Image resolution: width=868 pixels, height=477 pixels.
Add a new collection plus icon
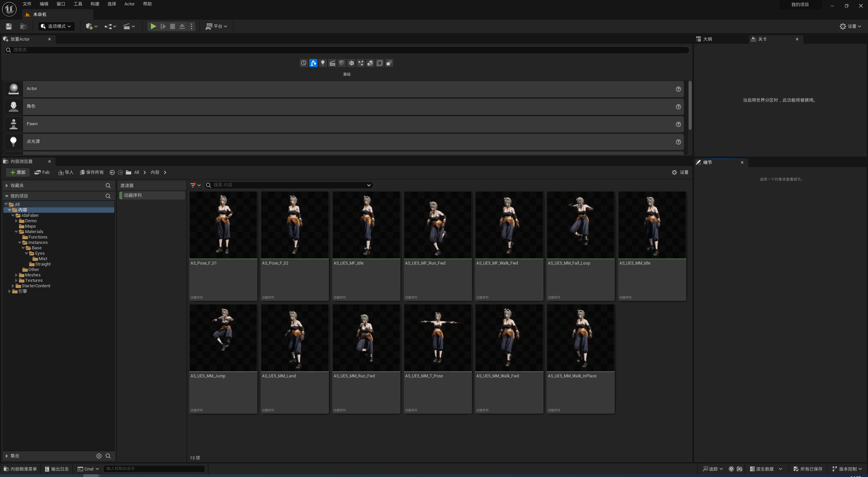tap(99, 456)
